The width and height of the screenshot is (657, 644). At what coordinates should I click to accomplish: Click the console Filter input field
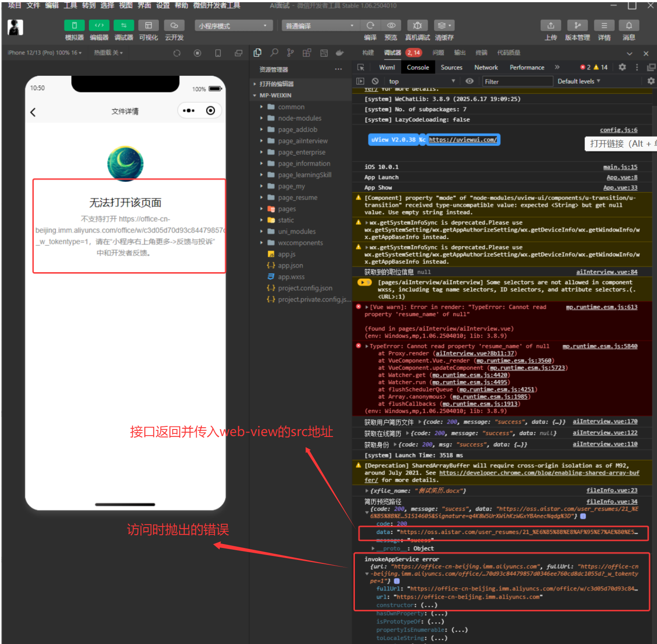coord(517,81)
